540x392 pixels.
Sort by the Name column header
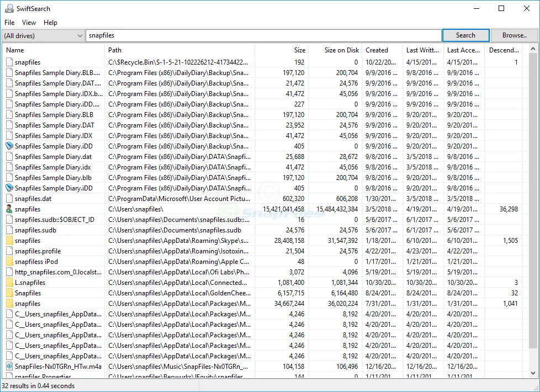54,50
